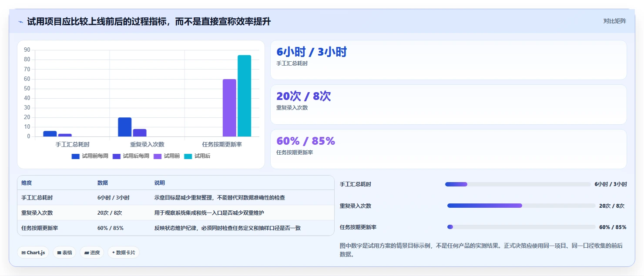This screenshot has width=644, height=276.
Task: Click chart x-axis label 手工汇总耗时
Action: tap(72, 144)
